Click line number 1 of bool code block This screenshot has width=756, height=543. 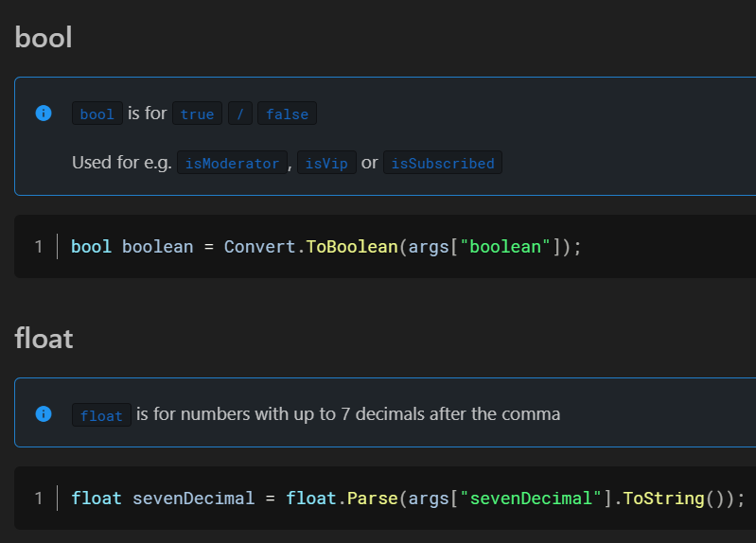pos(39,246)
